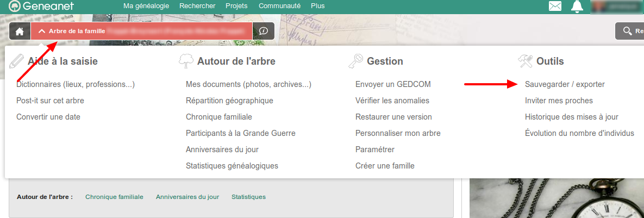Expand the Communauté menu
Image resolution: width=644 pixels, height=218 pixels.
tap(279, 6)
